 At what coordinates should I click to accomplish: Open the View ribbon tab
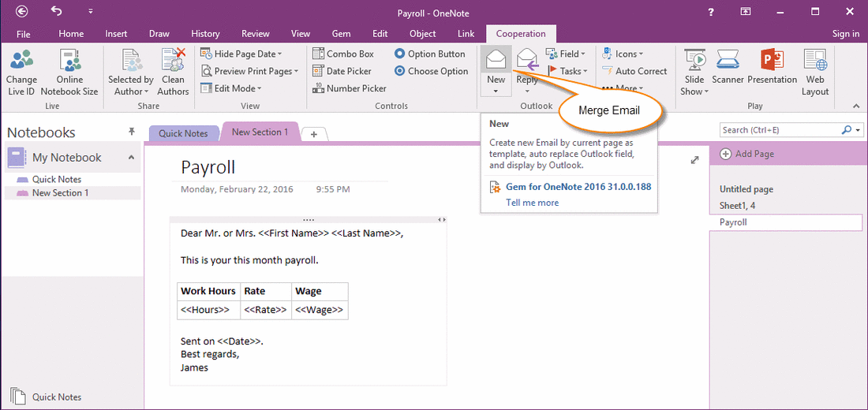[301, 34]
